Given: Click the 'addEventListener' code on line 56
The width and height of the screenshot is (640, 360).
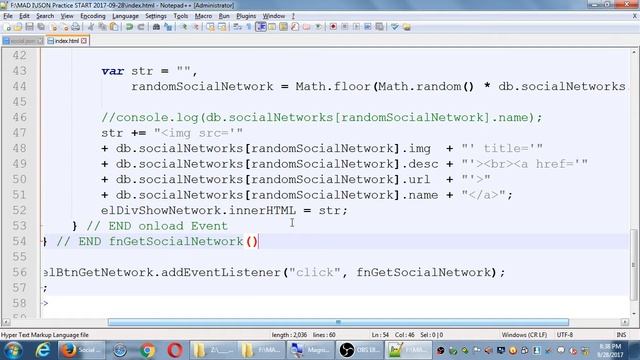Looking at the screenshot, I should click(x=221, y=272).
